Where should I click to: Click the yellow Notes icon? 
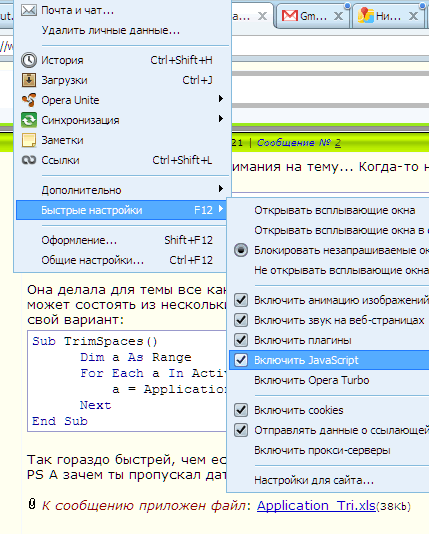pos(29,140)
